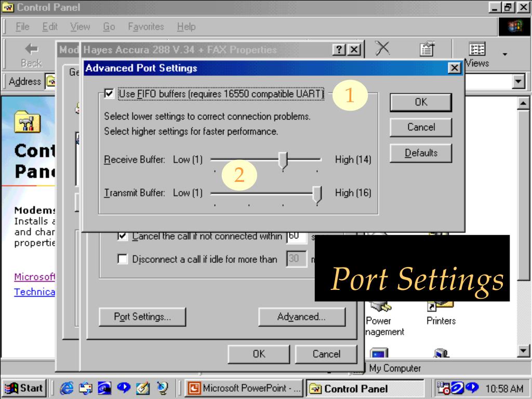This screenshot has width=532, height=399.
Task: Launch Internet Explorer from the quick launch bar
Action: tap(66, 388)
